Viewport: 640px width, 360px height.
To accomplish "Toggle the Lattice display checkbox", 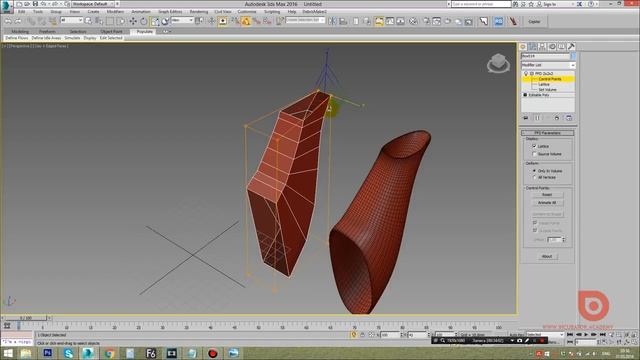I will (x=534, y=146).
